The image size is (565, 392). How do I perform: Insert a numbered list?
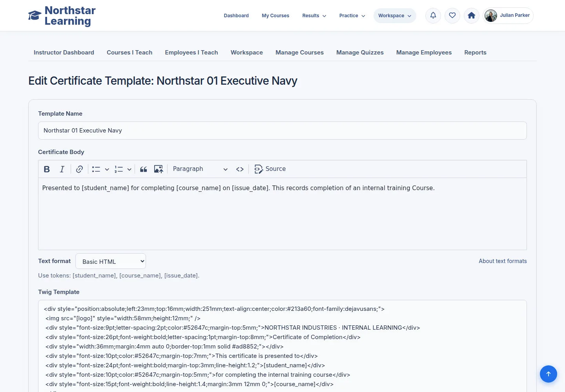(x=118, y=169)
